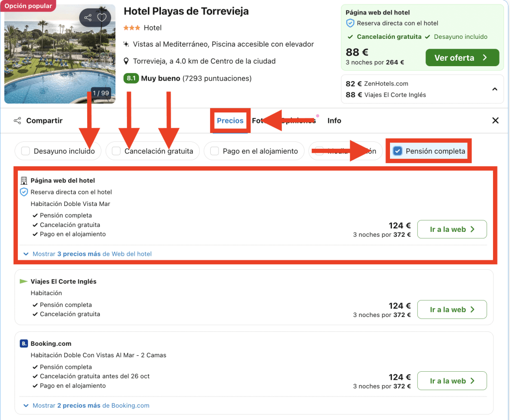Viewport: 510px width, 420px height.
Task: Enable the Desayuno incluido checkbox
Action: point(26,151)
